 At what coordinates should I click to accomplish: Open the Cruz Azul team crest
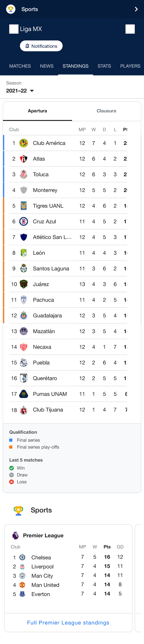[x=23, y=221]
